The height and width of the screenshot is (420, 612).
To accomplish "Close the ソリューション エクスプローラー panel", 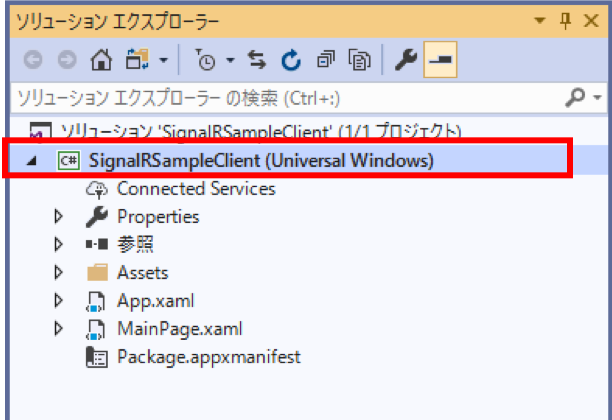I will 591,20.
